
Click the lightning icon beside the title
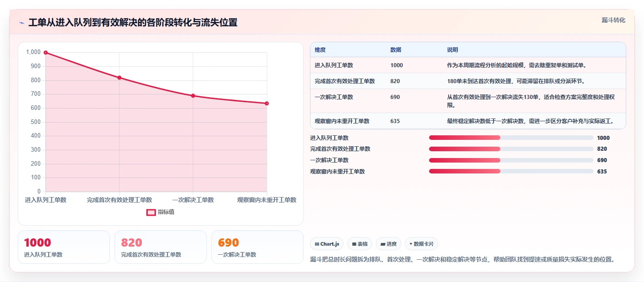(x=22, y=23)
